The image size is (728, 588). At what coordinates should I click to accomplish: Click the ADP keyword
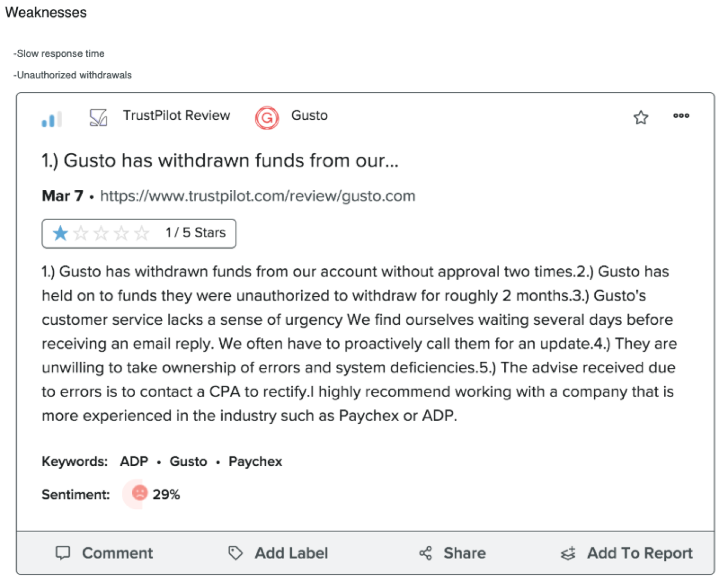point(134,461)
